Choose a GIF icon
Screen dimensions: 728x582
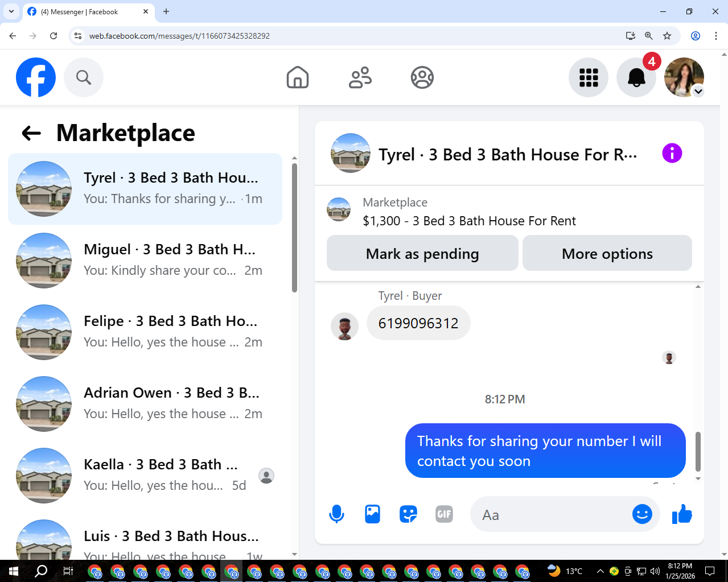(x=444, y=514)
